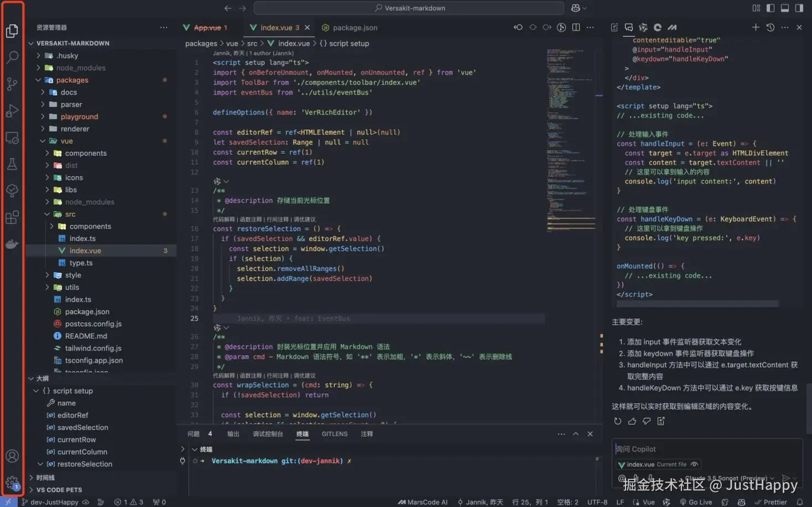
Task: Collapse the packages folder
Action: pos(101,80)
